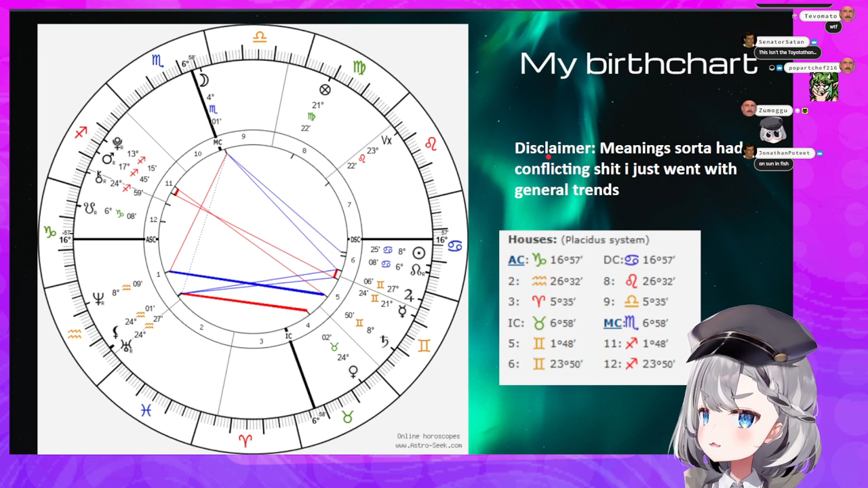Click the Neptune trident glyph in the chart
Screen dimensions: 868x488
click(x=99, y=299)
